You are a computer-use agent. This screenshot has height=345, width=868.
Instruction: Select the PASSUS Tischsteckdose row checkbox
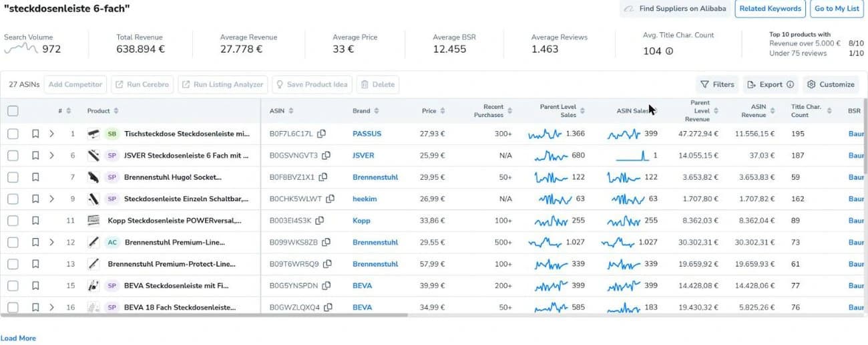click(x=13, y=134)
